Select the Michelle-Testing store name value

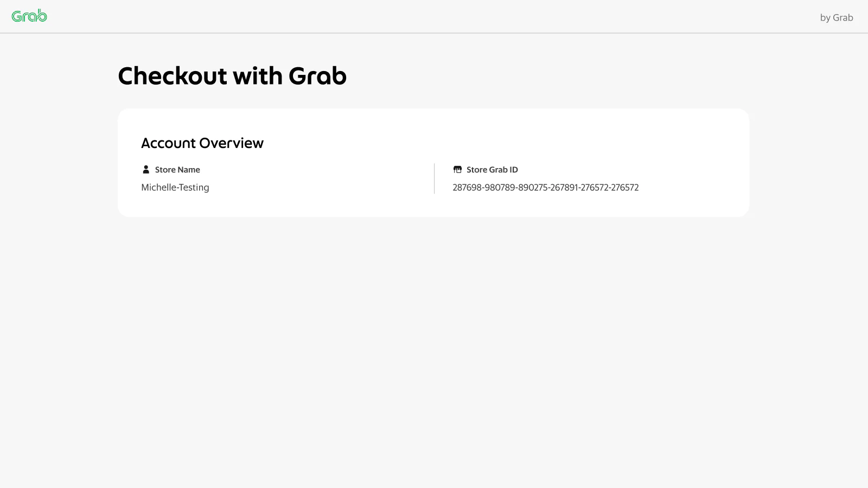pyautogui.click(x=175, y=188)
